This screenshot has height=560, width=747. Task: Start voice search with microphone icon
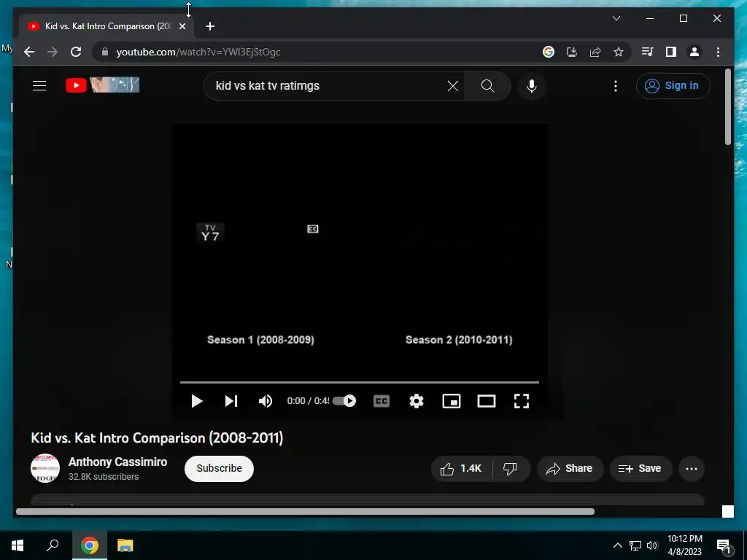click(x=532, y=86)
